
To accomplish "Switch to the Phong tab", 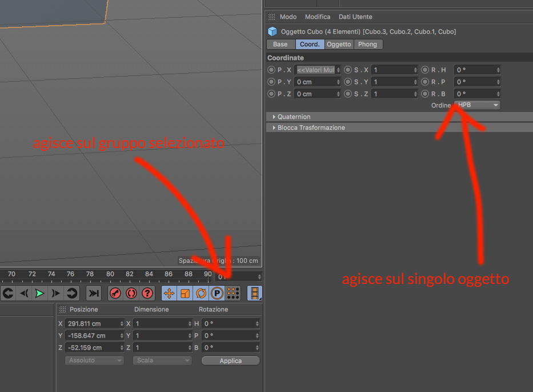I will pos(368,44).
